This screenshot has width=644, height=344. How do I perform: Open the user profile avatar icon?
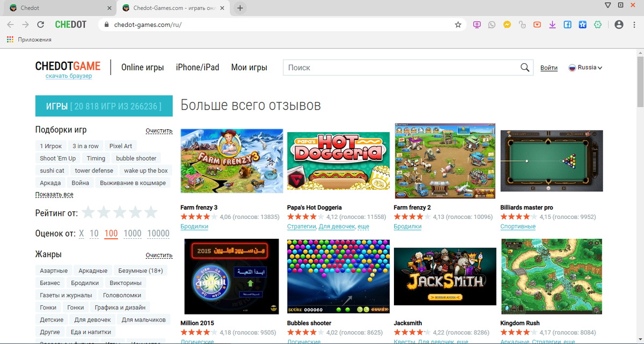[x=619, y=25]
